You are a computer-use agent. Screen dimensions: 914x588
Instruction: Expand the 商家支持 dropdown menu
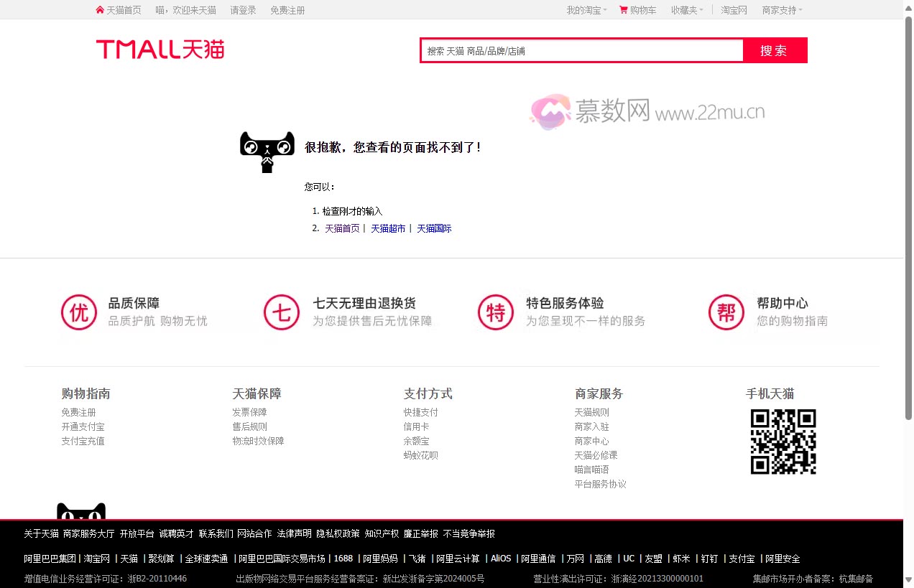[782, 10]
